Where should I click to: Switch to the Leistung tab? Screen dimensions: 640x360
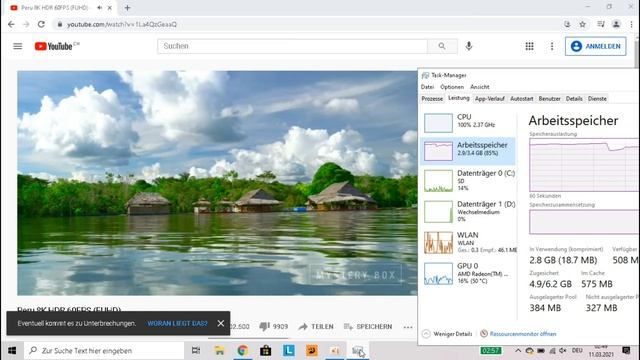tap(459, 98)
